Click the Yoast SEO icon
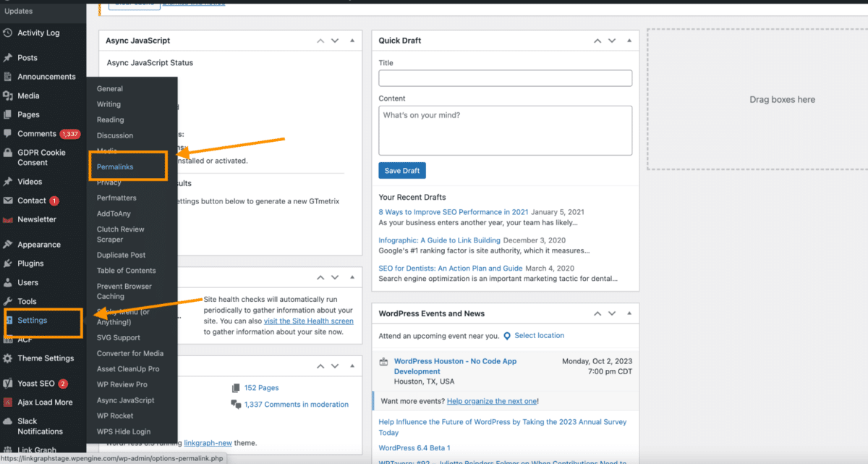 tap(7, 384)
